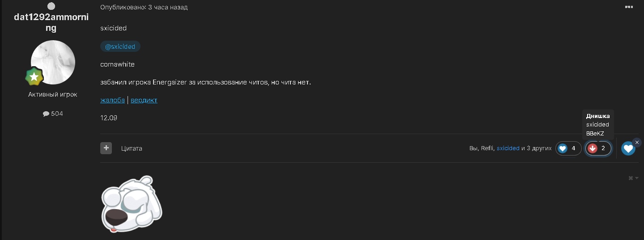644x240 pixels.
Task: Open sxicided in the reaction list
Action: tap(508, 148)
